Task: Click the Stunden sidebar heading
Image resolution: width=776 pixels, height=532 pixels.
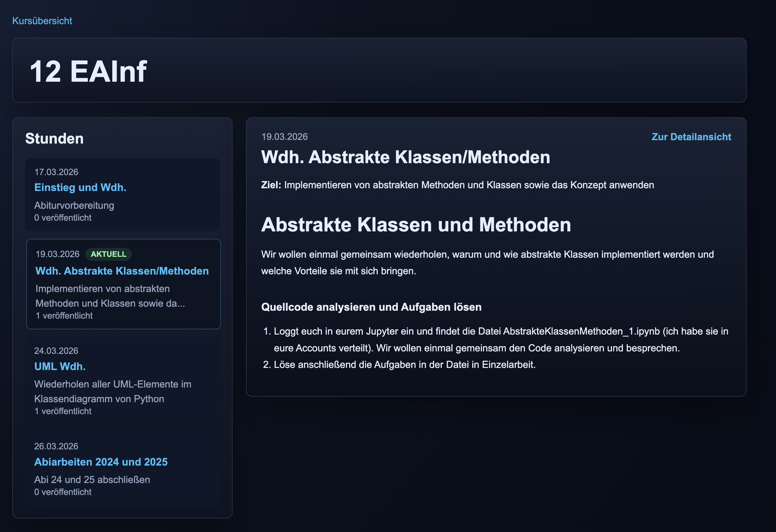Action: click(x=54, y=138)
